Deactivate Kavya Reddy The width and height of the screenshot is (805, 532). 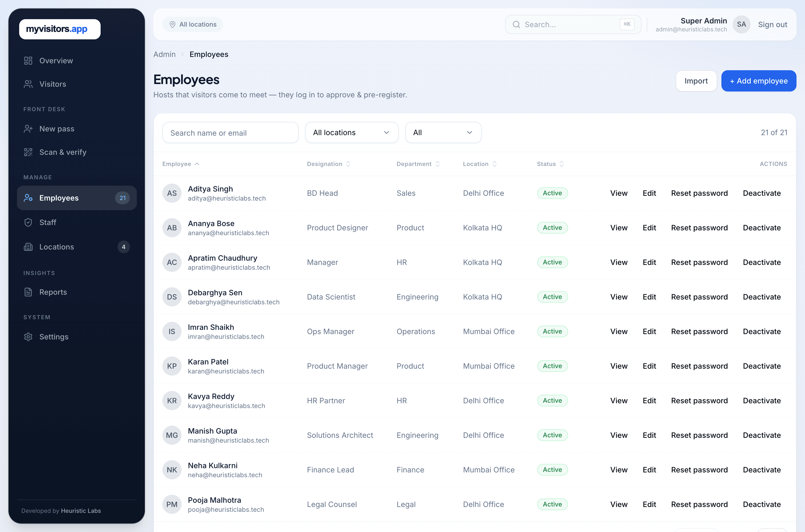(x=762, y=401)
